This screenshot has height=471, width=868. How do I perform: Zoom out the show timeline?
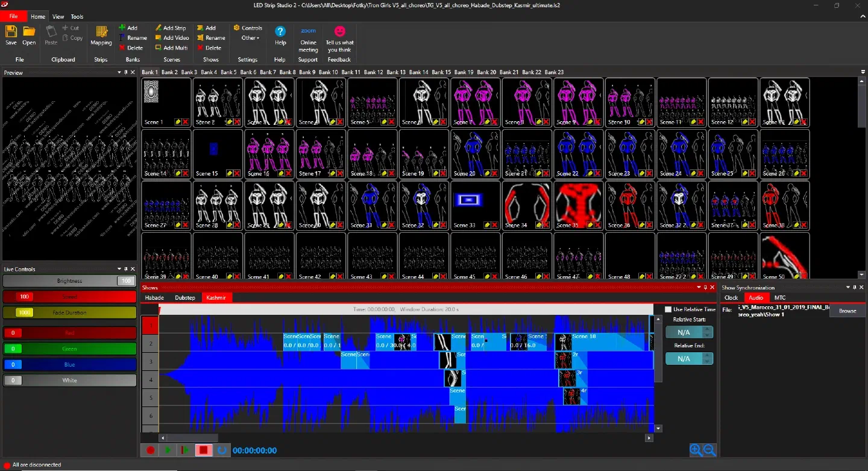point(709,450)
